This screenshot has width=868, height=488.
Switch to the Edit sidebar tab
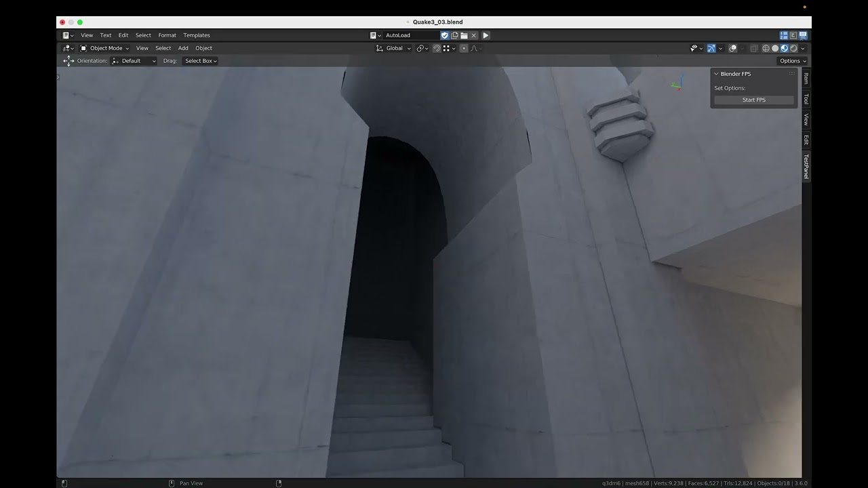coord(806,140)
